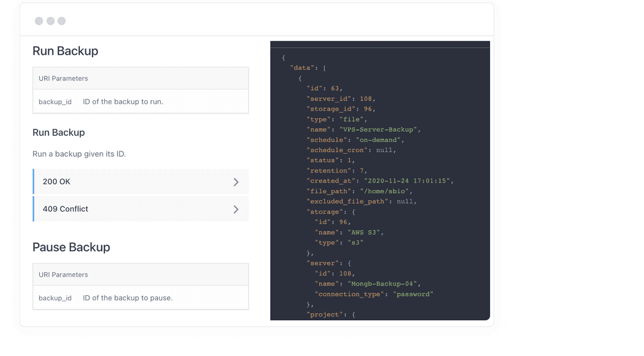Click the "id": 63 code line
This screenshot has width=644, height=356.
pyautogui.click(x=324, y=88)
